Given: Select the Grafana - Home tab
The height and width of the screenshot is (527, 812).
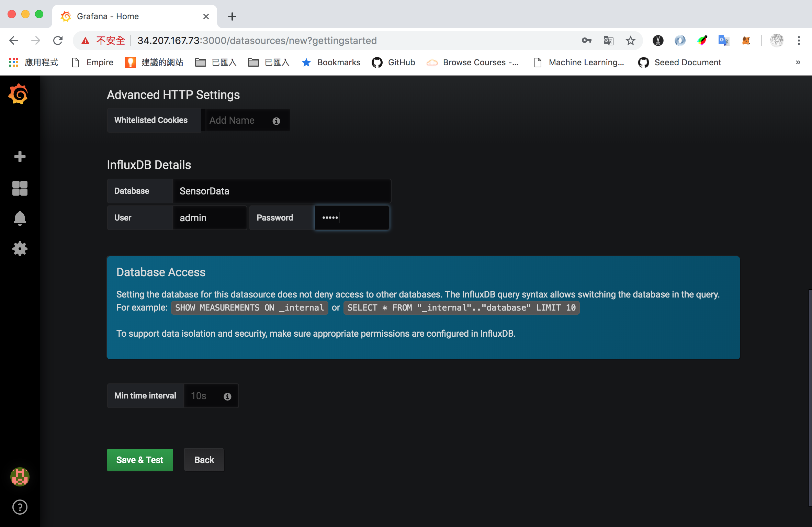Looking at the screenshot, I should [x=135, y=16].
